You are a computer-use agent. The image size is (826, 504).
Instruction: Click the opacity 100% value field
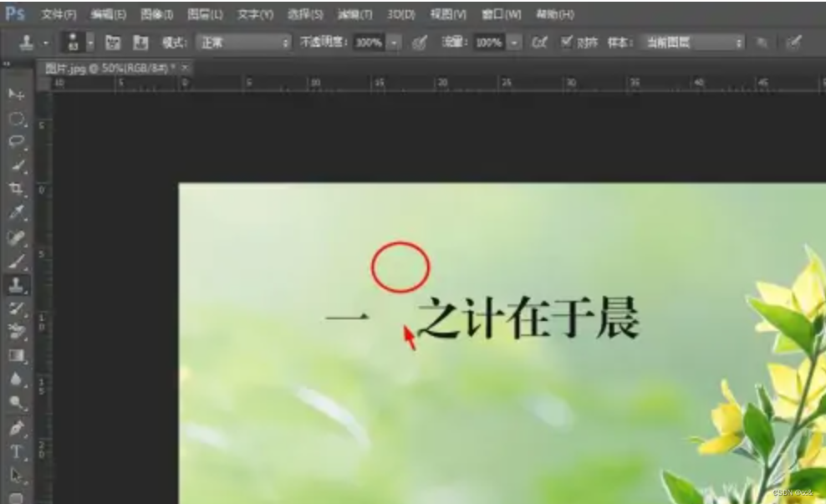click(369, 43)
